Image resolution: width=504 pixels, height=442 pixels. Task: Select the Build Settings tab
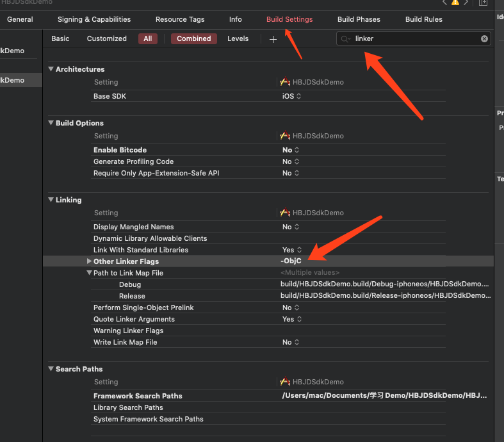pyautogui.click(x=289, y=19)
